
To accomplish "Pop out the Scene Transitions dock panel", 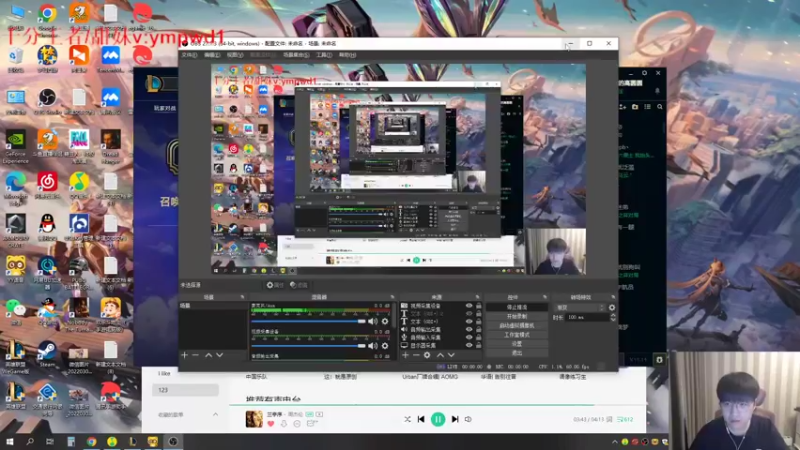I will [613, 297].
